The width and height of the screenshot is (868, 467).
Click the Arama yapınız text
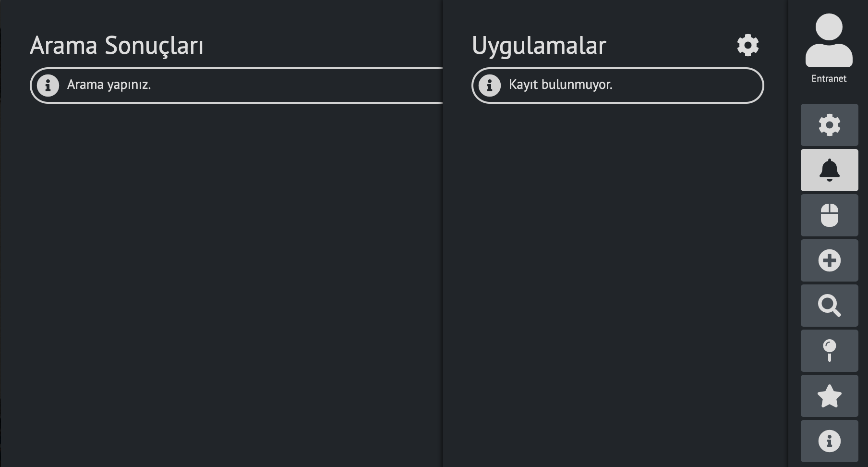pyautogui.click(x=109, y=85)
